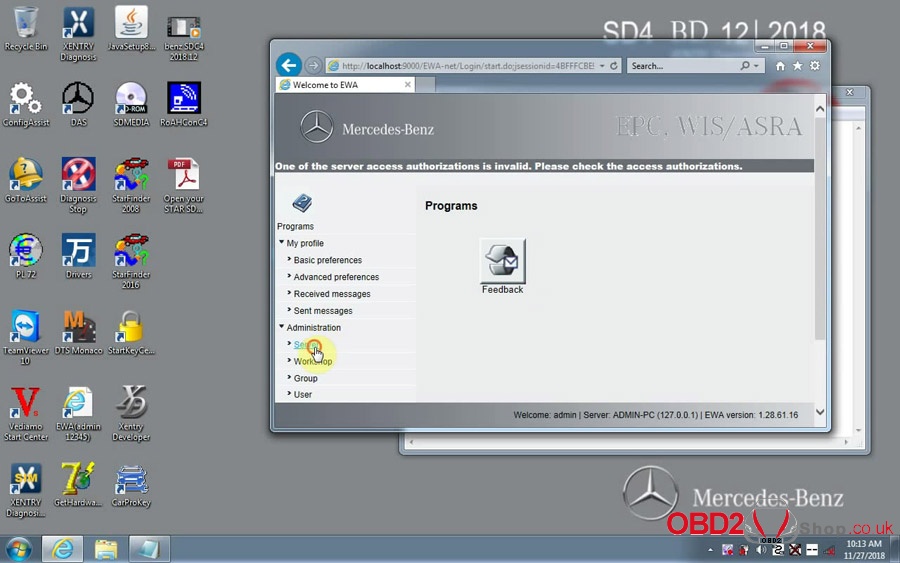Screen dimensions: 900x563
Task: Click the Feedback program icon
Action: coord(502,261)
